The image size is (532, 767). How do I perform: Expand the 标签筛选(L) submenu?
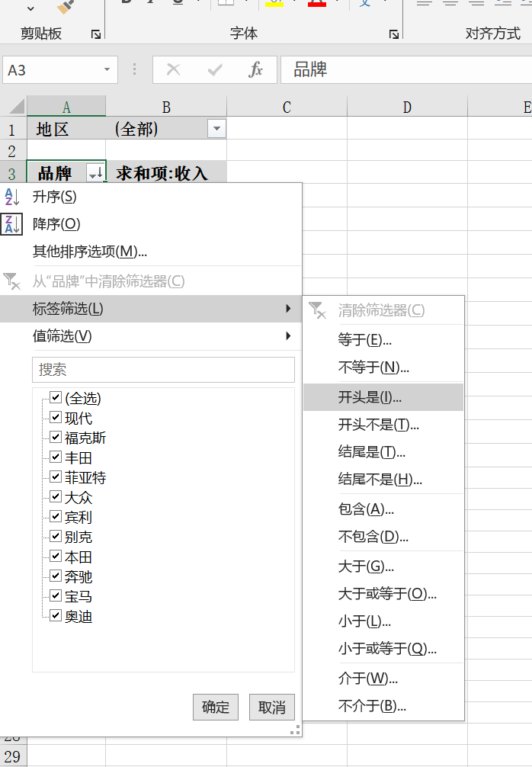pyautogui.click(x=151, y=309)
